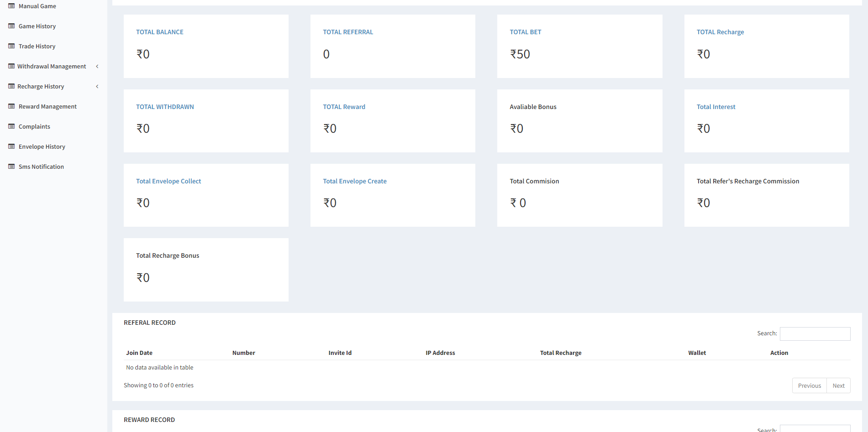Sort referral table by Total Recharge column
Image resolution: width=868 pixels, height=432 pixels.
click(561, 353)
